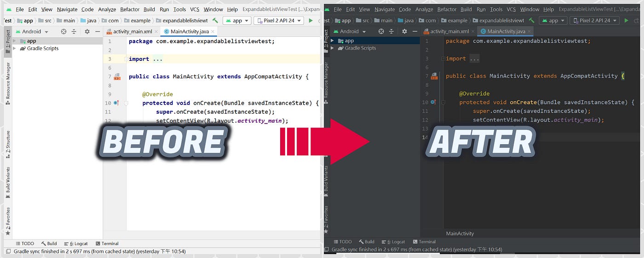This screenshot has width=644, height=258.
Task: Open Build tool window in light window
Action: coord(49,243)
